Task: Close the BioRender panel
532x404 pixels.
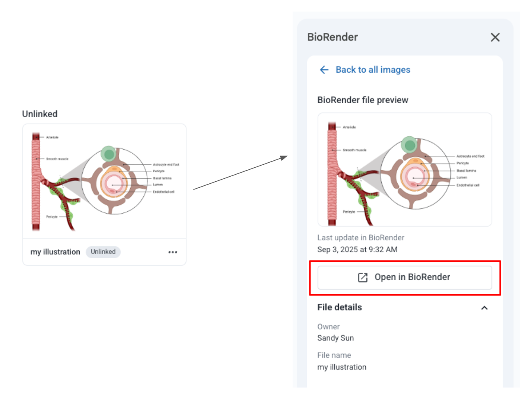Action: [495, 37]
